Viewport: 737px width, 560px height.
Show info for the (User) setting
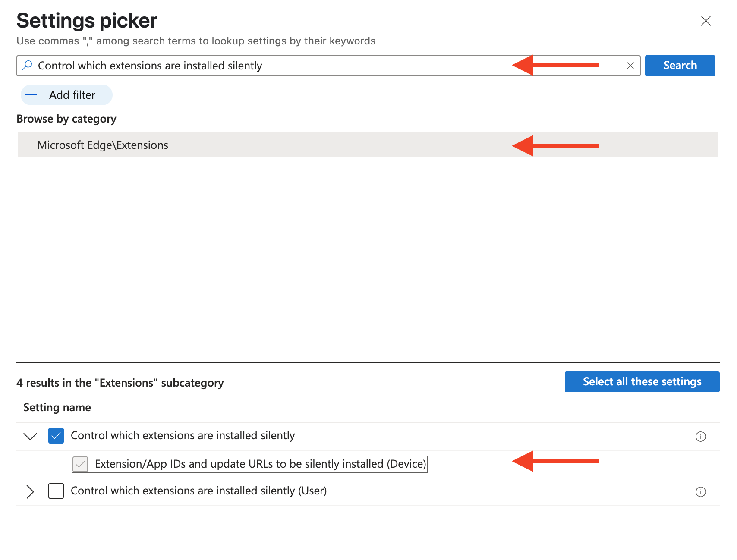coord(700,492)
